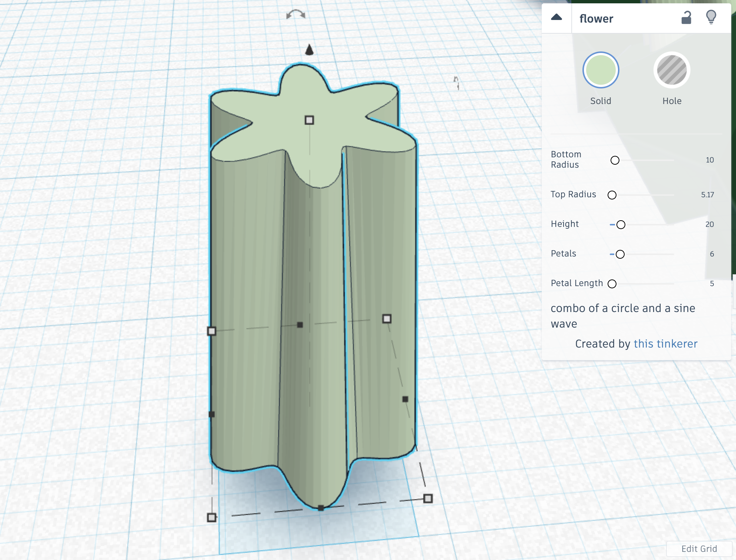Click the Bottom Radius value 10
736x560 pixels.
(709, 160)
